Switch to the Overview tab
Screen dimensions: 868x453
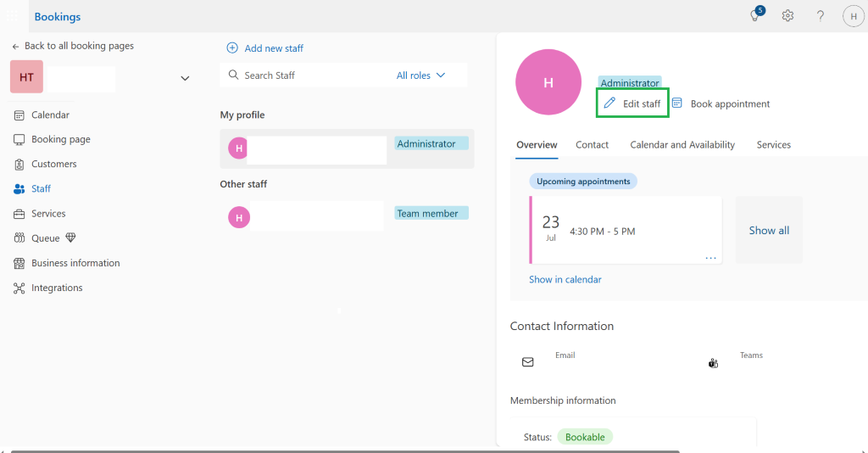pos(537,144)
